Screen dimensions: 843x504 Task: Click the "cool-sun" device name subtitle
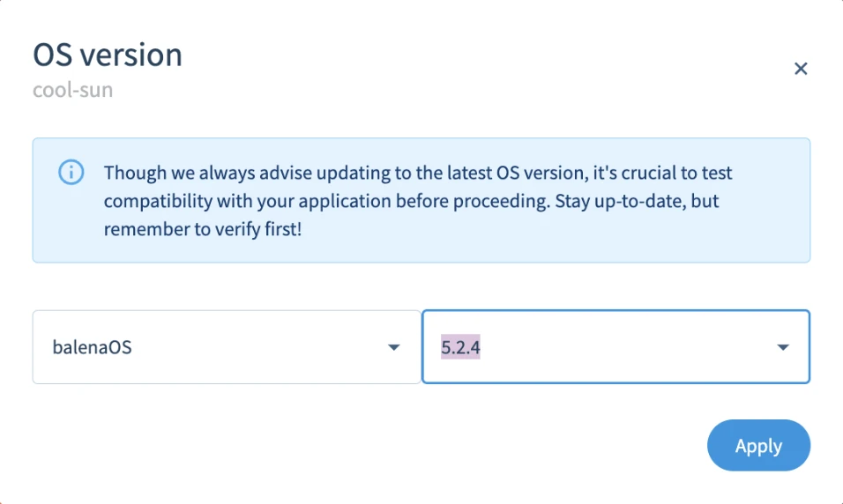72,90
